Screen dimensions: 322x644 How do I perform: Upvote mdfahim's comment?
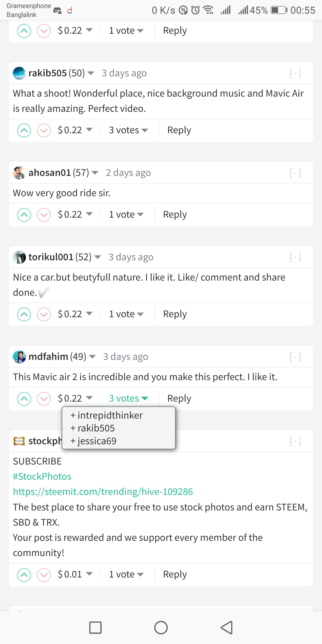tap(24, 399)
